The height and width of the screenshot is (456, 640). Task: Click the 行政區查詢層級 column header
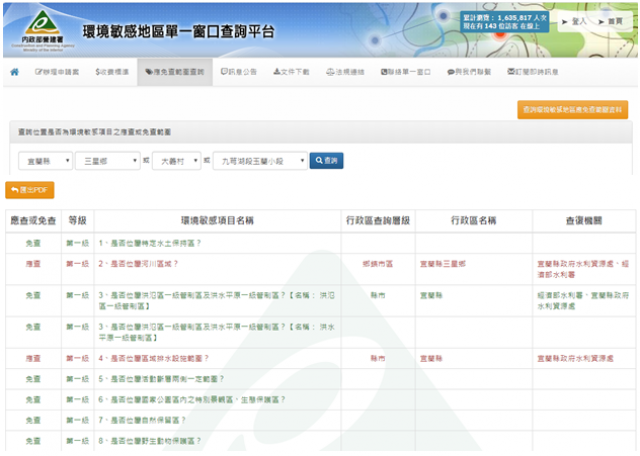pyautogui.click(x=378, y=220)
